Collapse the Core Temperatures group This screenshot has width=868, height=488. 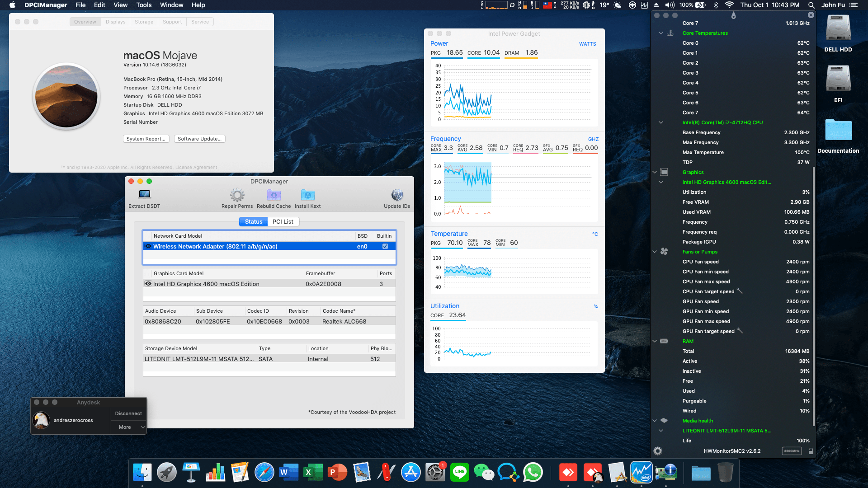[661, 33]
